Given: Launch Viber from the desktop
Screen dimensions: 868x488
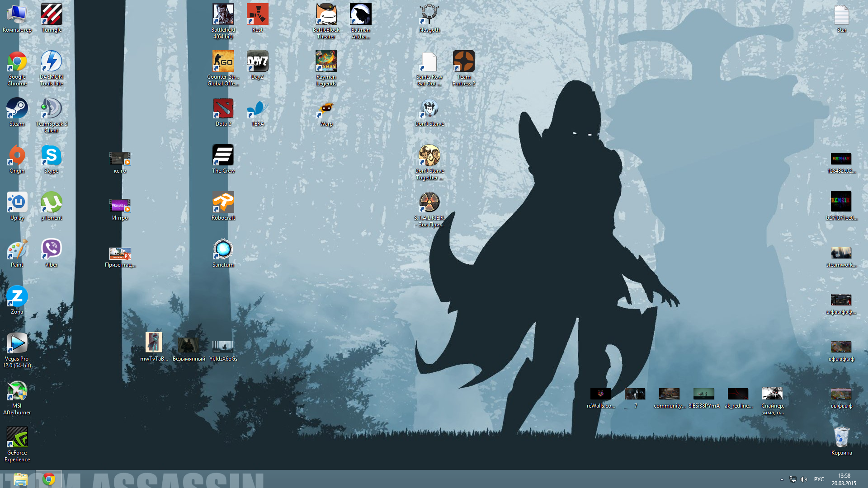Looking at the screenshot, I should coord(52,253).
